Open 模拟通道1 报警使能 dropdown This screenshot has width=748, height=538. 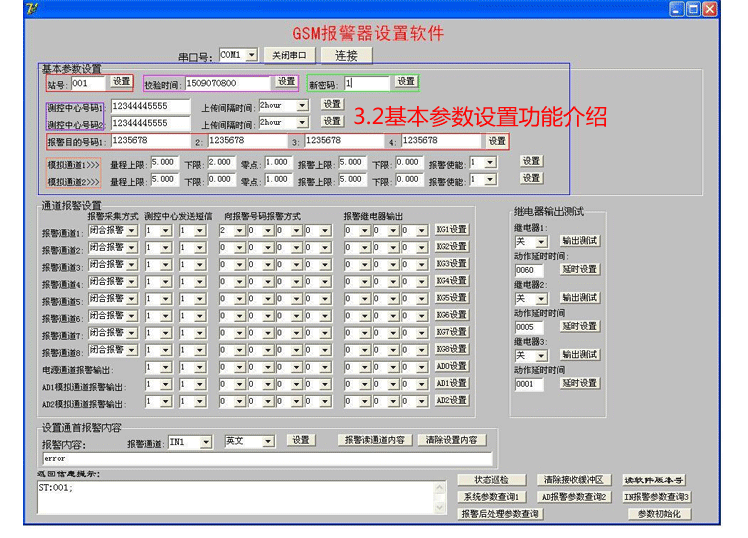pyautogui.click(x=490, y=162)
